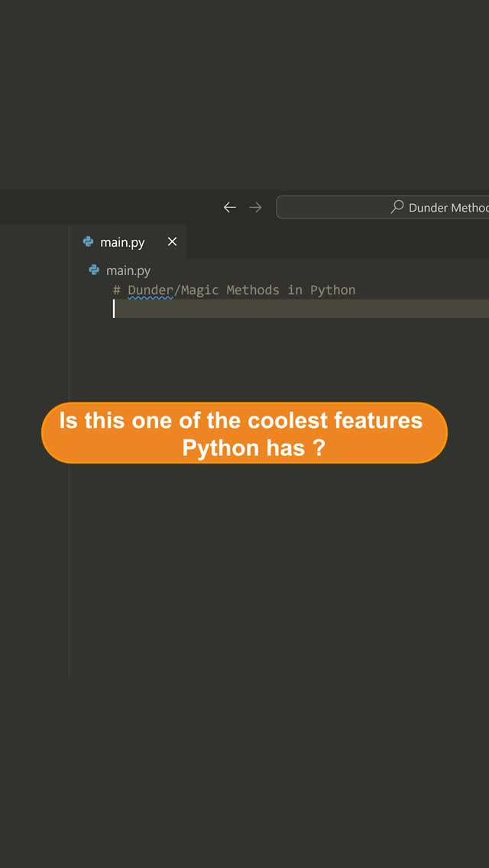This screenshot has width=489, height=868.
Task: Click the Python icon on the main.py tab
Action: point(89,242)
